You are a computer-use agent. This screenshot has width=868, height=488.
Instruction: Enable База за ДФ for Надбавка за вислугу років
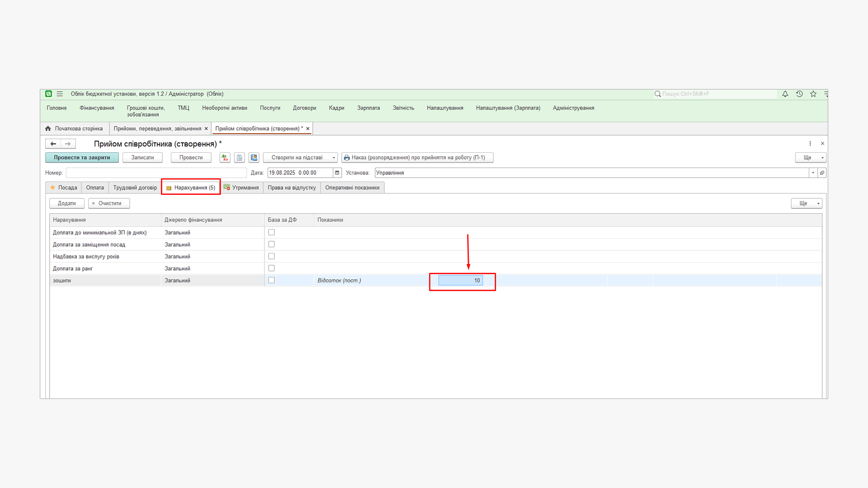[x=271, y=256]
